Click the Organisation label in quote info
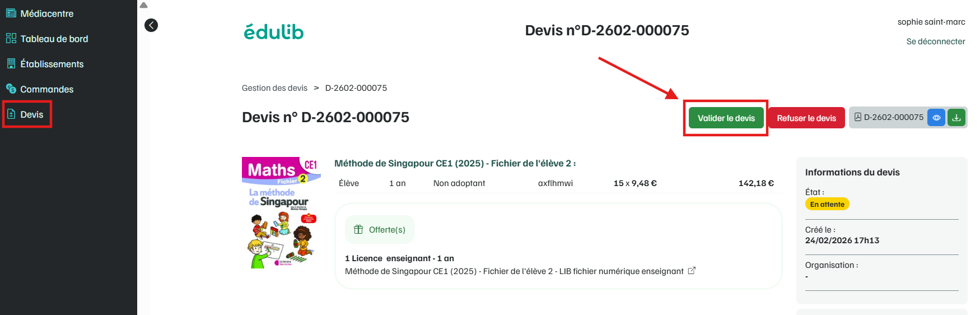 (x=832, y=265)
